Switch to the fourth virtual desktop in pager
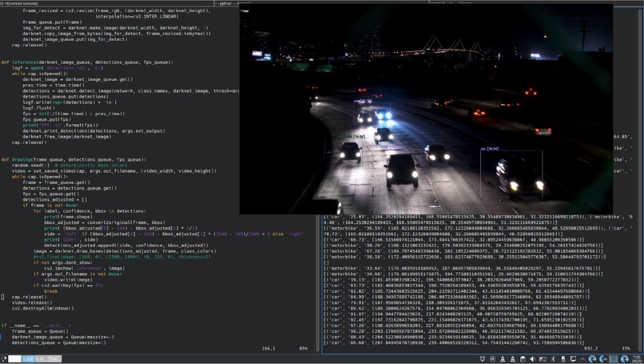The width and height of the screenshot is (644, 364). coord(54,358)
